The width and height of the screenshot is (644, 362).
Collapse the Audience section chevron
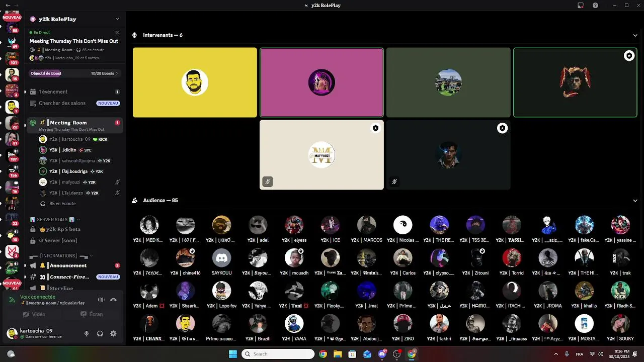(x=635, y=200)
